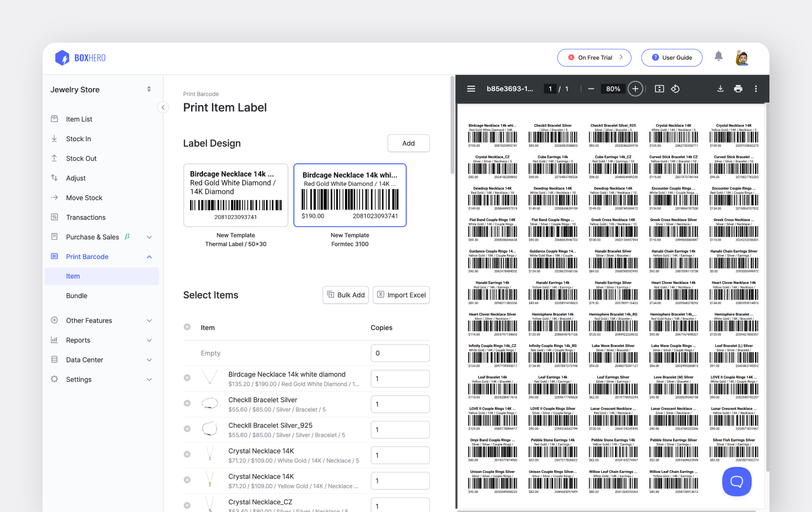
Task: Print the barcode PDF document
Action: pos(738,88)
